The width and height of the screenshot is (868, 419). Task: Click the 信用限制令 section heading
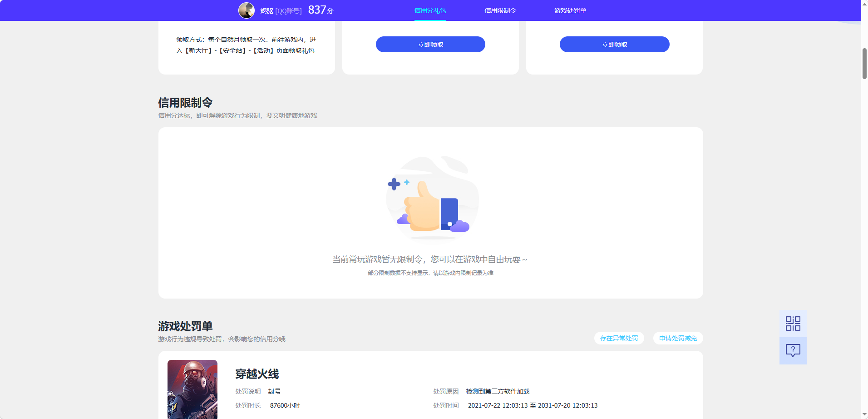click(x=185, y=103)
